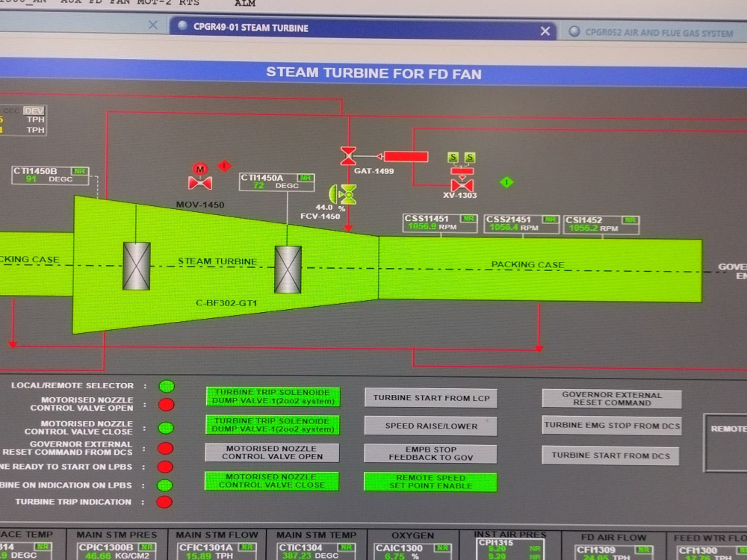Click Motorised Nozzle Control Valve Open button
This screenshot has width=747, height=560.
[272, 452]
